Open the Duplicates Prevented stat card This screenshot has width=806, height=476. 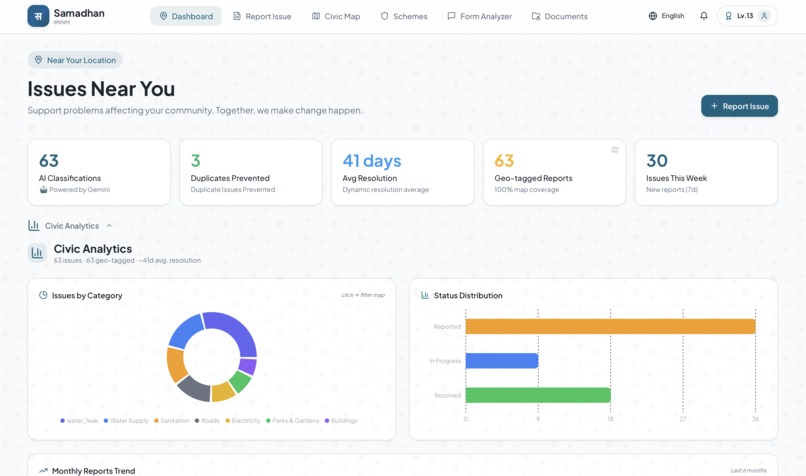coord(251,172)
